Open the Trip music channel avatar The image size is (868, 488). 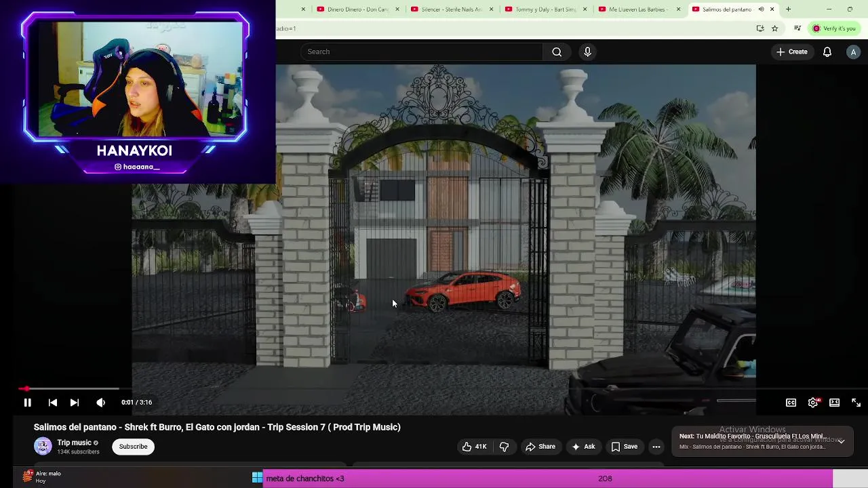pos(43,446)
